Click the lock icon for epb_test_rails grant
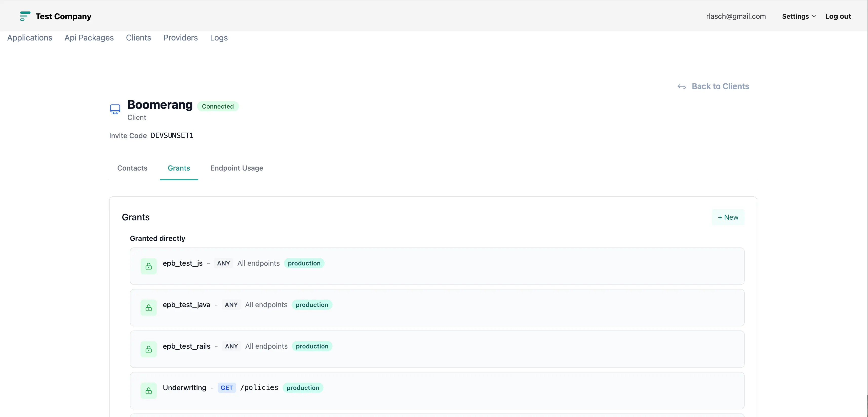Screen dimensions: 868x417 click(x=149, y=349)
